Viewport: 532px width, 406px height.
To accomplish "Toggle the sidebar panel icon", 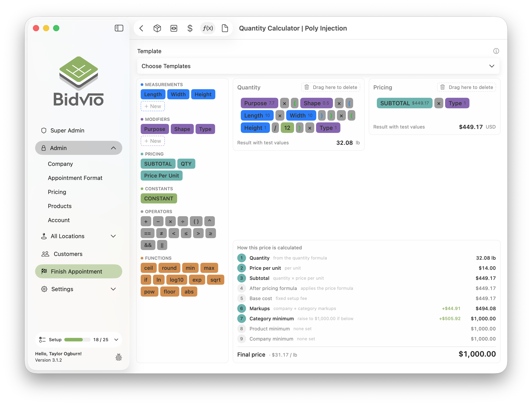I will (x=119, y=28).
